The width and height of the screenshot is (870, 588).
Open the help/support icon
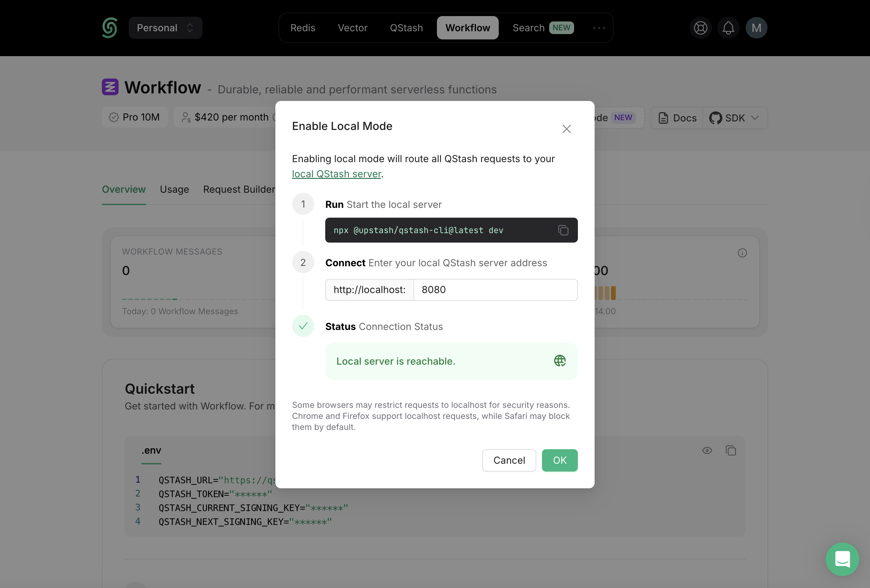coord(700,27)
